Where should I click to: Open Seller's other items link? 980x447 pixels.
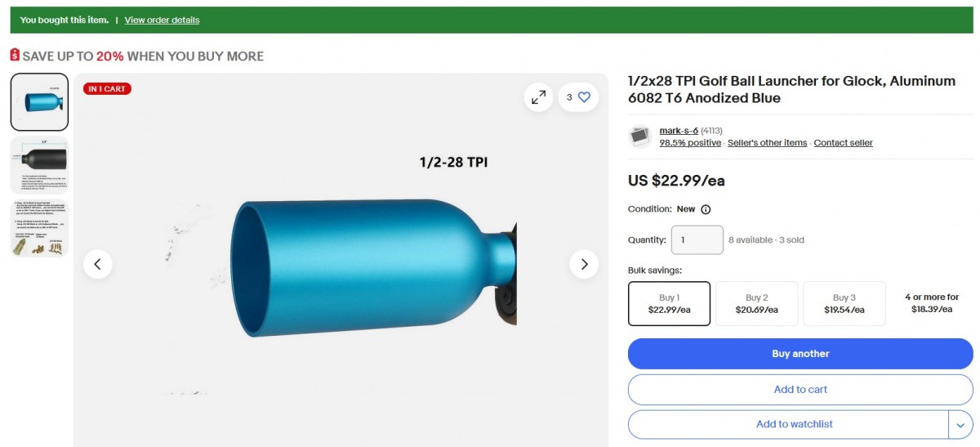767,143
